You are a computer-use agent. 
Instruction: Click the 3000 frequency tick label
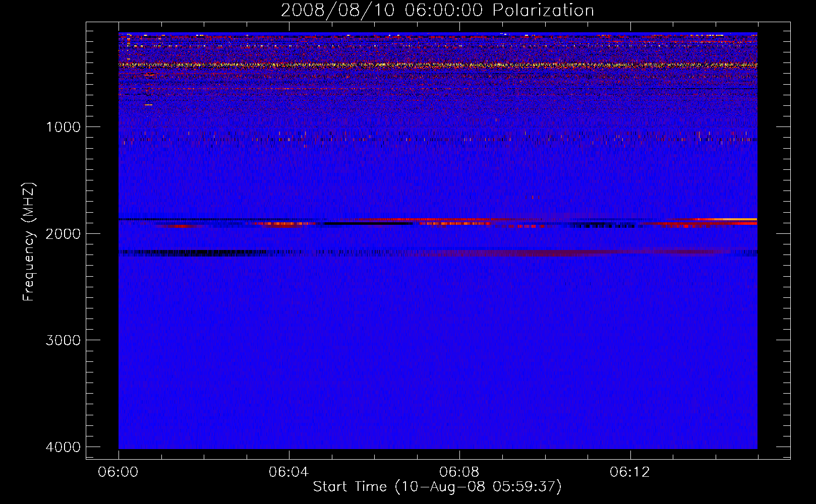coord(63,340)
